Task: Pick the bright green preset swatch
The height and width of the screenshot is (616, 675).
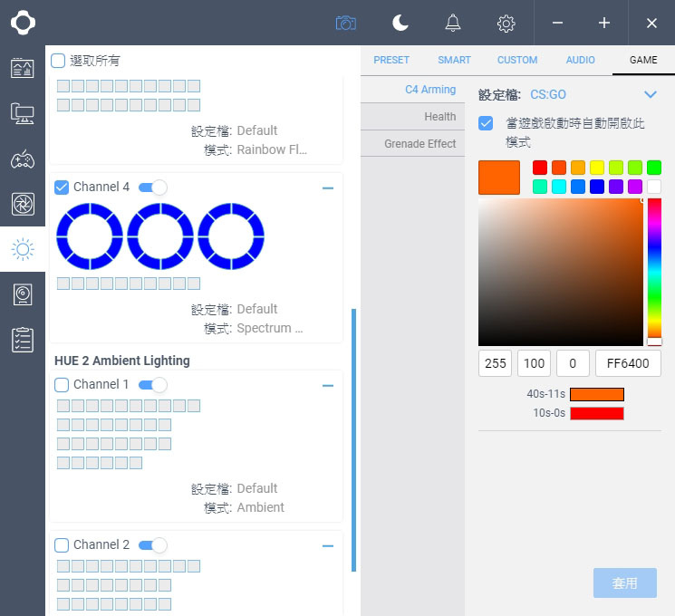Action: point(654,168)
